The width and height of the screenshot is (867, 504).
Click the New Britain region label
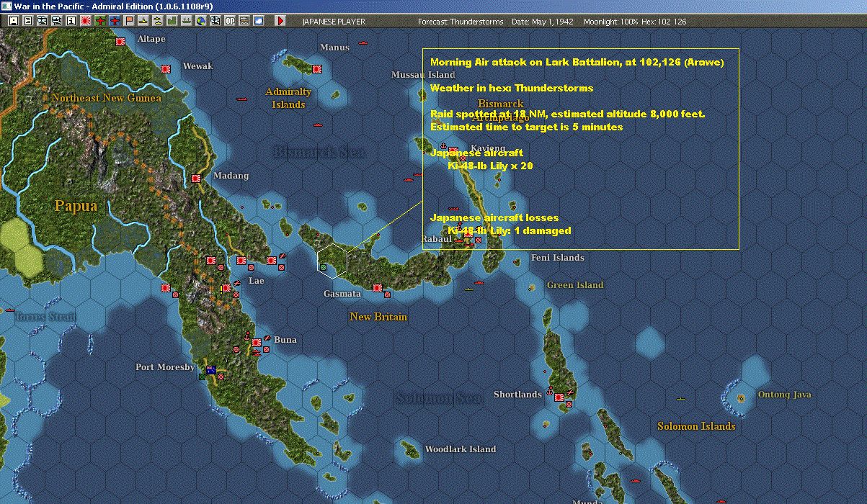pos(378,317)
